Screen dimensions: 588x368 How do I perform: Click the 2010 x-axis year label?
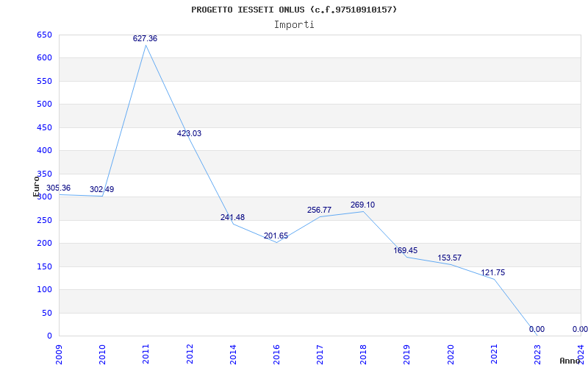[x=103, y=354]
